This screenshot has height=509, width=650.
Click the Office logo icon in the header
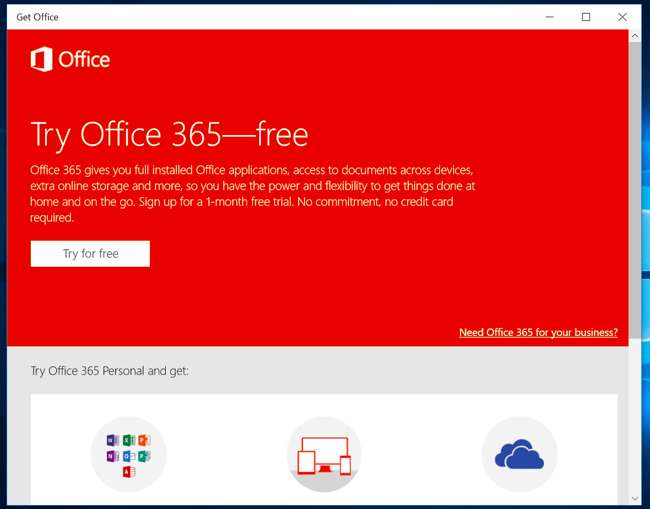pyautogui.click(x=41, y=60)
